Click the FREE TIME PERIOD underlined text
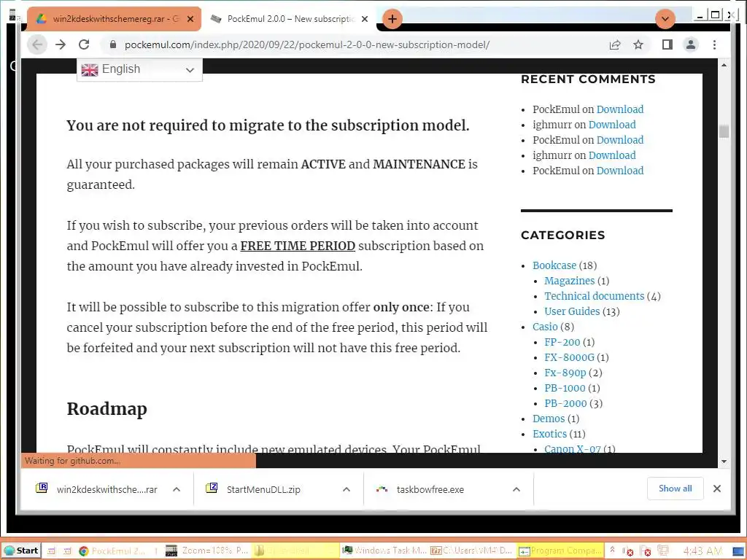 click(x=298, y=246)
